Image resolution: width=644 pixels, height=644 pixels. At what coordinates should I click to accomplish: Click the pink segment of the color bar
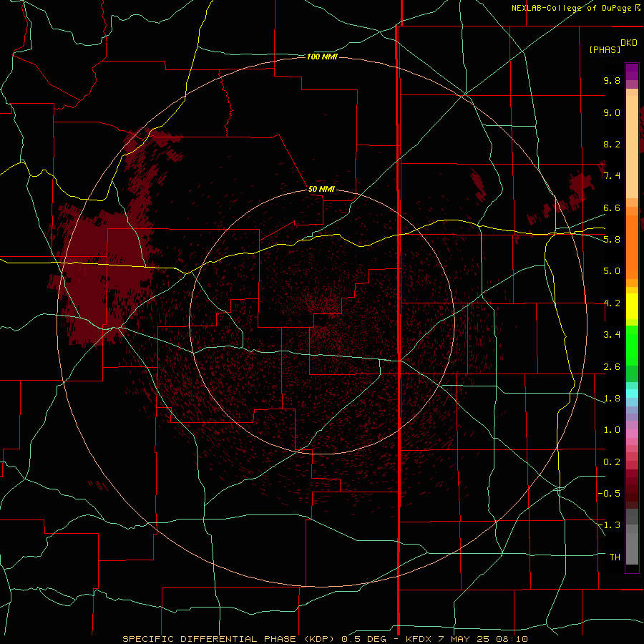[632, 434]
